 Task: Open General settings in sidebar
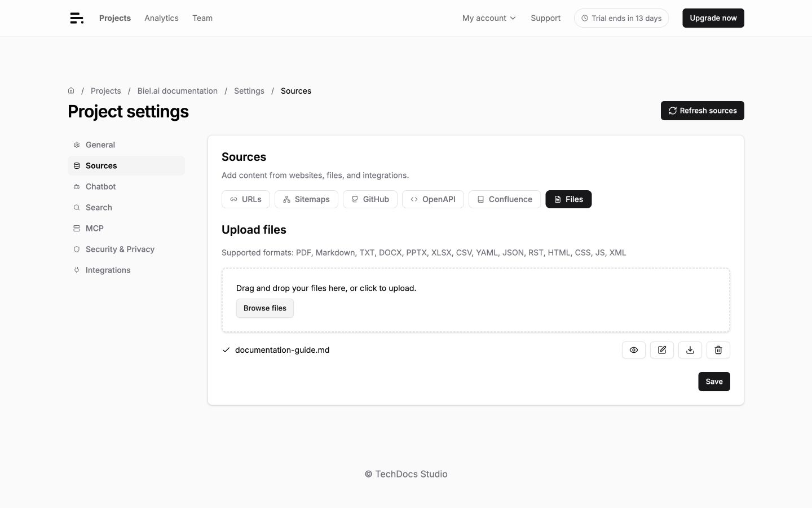click(126, 144)
